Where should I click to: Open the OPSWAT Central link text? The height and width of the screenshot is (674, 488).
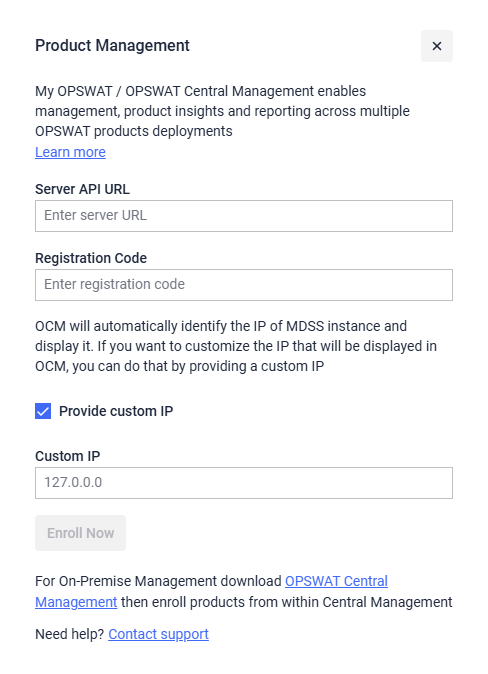[x=337, y=581]
